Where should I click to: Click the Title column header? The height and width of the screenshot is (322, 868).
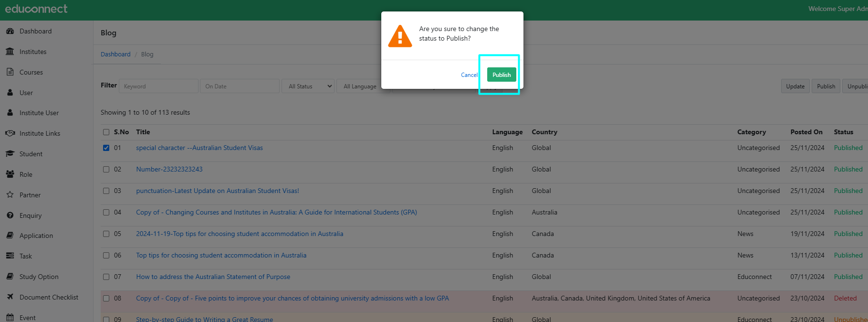click(143, 132)
